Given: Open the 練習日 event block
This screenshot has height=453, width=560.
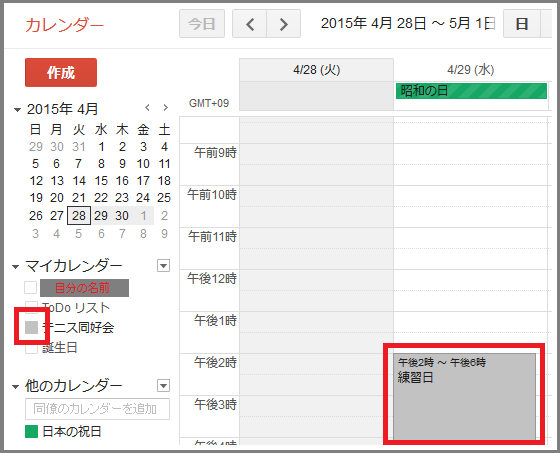Looking at the screenshot, I should 464,397.
